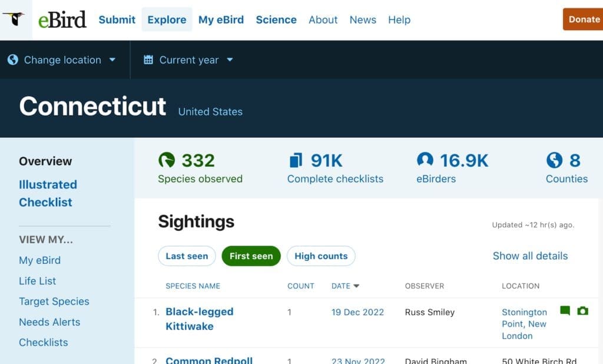Open the comment icon for Black-legged Kittiwake
The height and width of the screenshot is (364, 603).
click(565, 310)
